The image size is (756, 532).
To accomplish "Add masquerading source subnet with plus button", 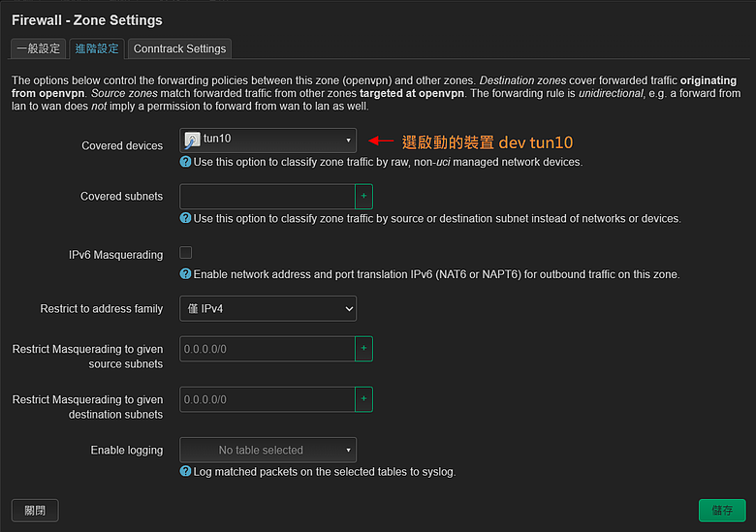I will click(364, 349).
